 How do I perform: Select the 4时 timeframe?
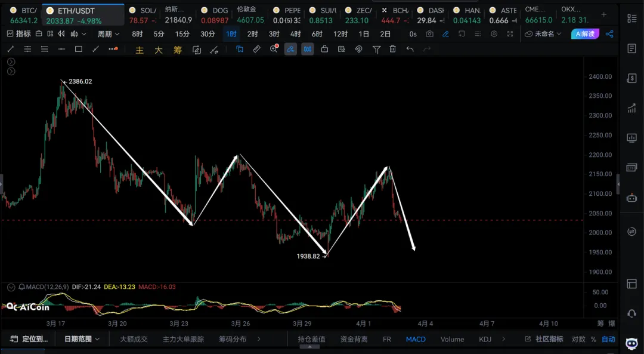point(295,34)
